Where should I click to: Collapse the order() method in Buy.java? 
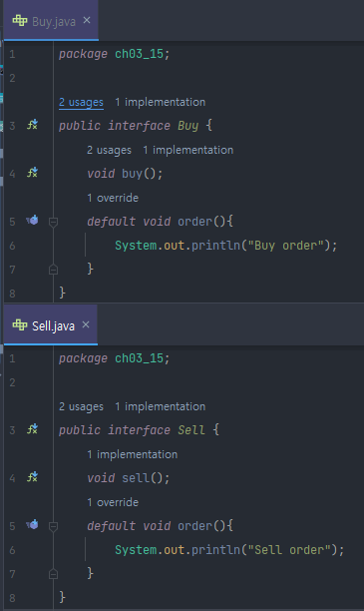click(53, 222)
